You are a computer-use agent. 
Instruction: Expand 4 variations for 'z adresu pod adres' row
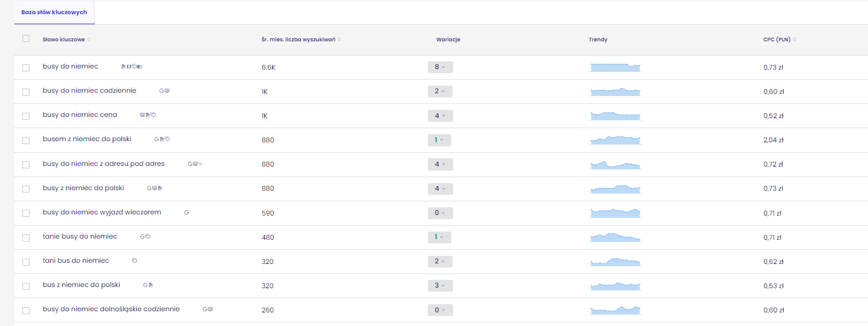pyautogui.click(x=440, y=164)
